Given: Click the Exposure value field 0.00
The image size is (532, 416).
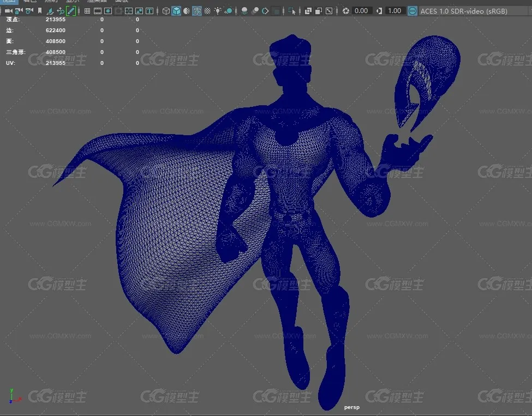Looking at the screenshot, I should click(x=361, y=11).
